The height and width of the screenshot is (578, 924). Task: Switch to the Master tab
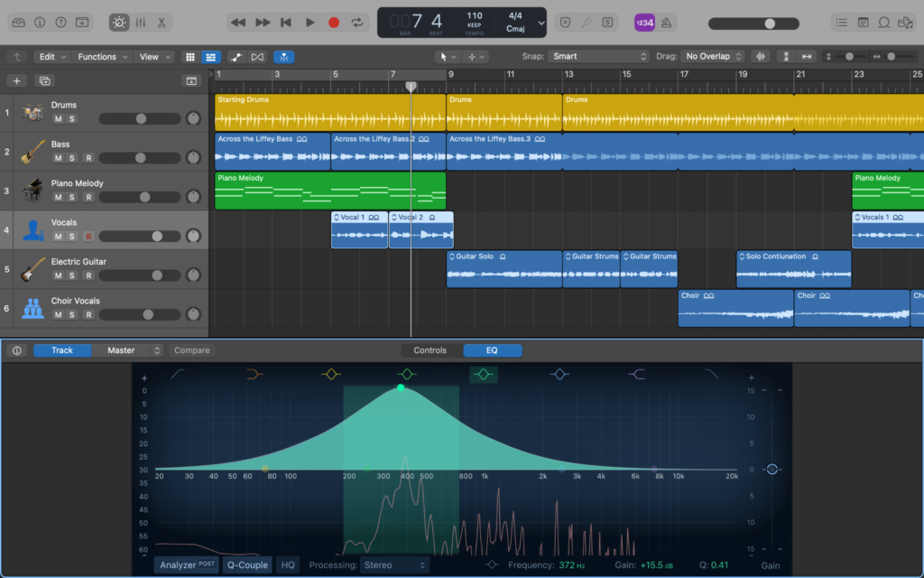coord(121,350)
